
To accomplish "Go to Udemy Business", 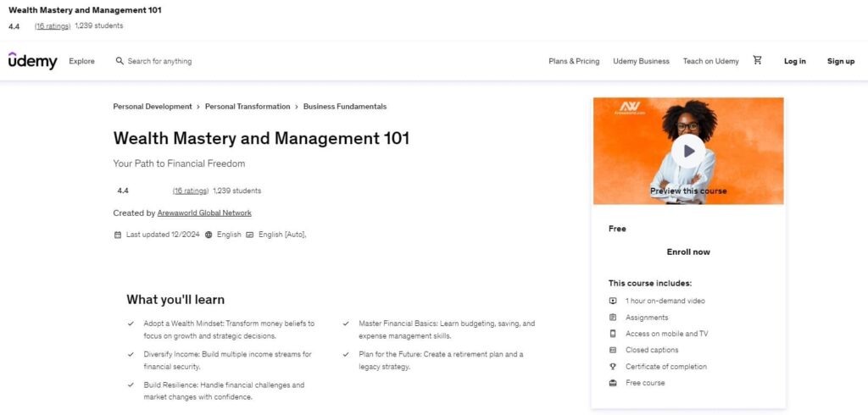I will pos(641,61).
